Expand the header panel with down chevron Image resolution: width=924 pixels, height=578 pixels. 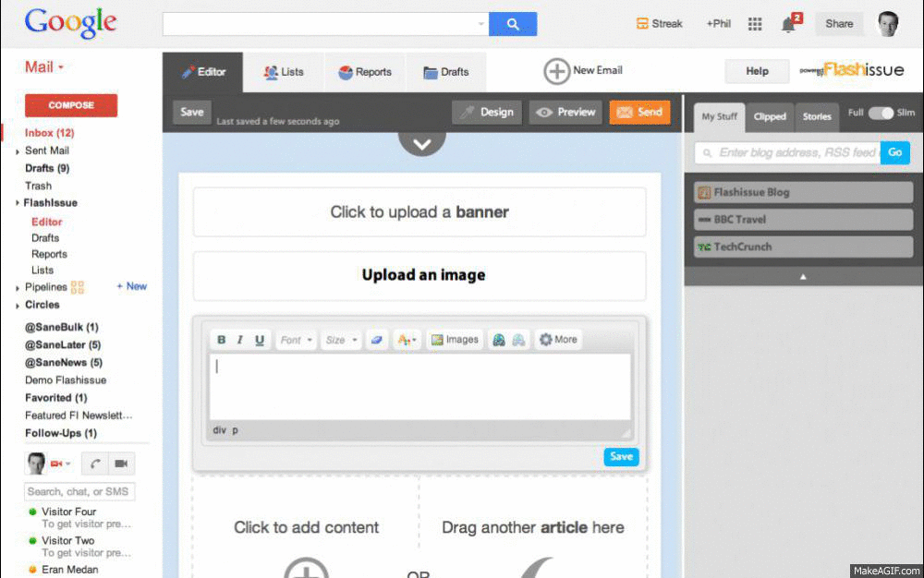coord(422,143)
